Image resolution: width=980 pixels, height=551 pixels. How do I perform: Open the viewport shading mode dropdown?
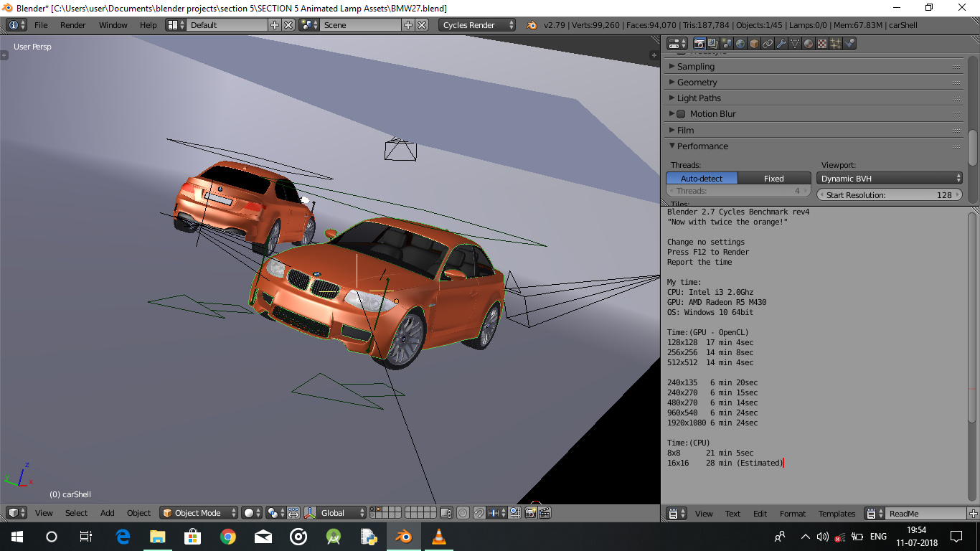251,513
